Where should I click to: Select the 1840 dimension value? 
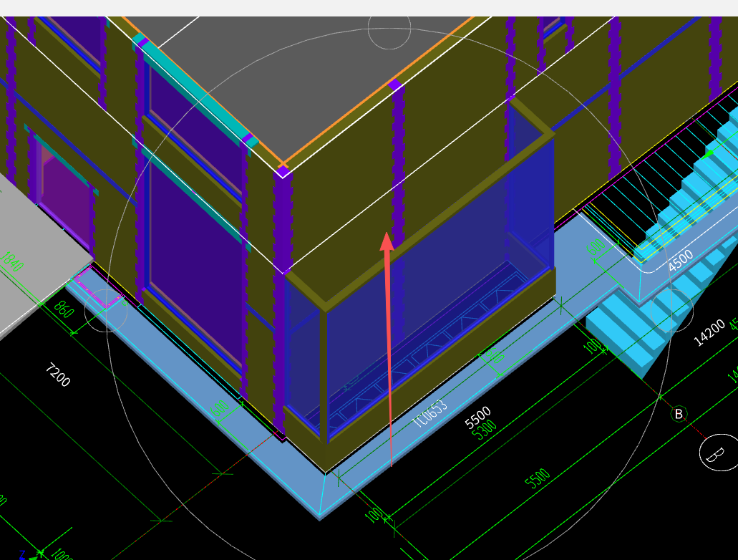tap(11, 261)
